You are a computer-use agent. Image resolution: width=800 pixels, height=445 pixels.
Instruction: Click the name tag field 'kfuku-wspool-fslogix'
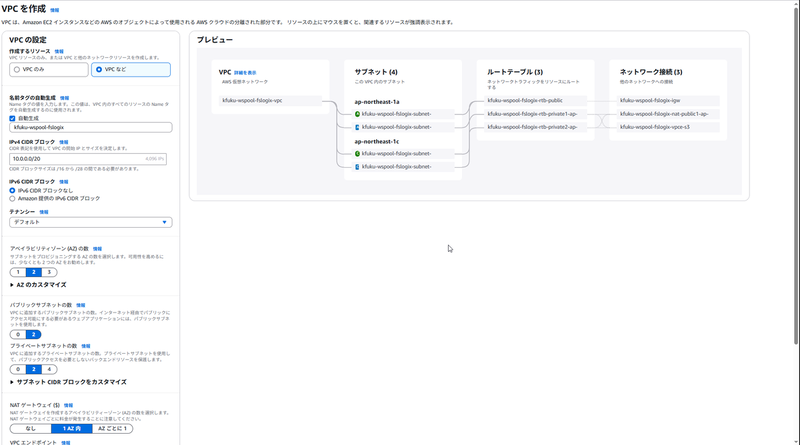tap(91, 127)
